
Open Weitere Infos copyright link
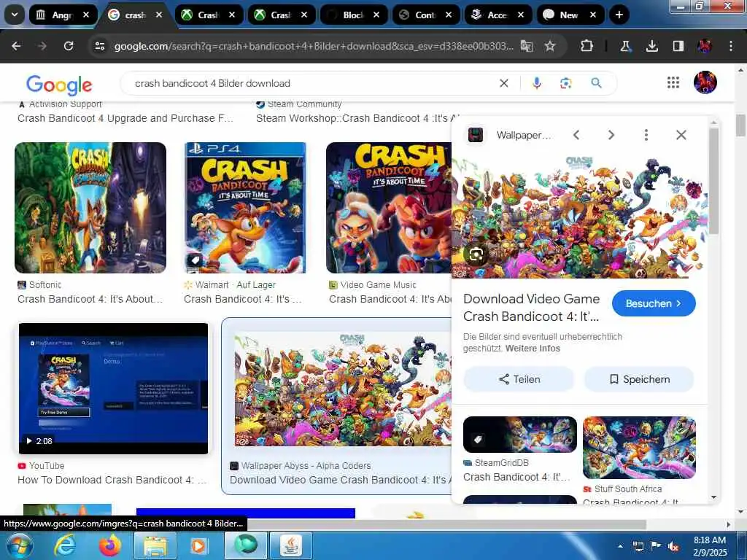[x=533, y=348]
